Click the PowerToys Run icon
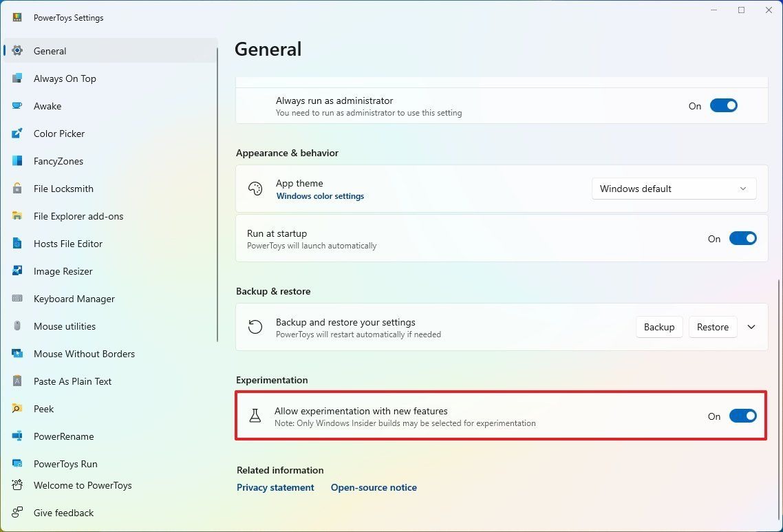 tap(17, 463)
